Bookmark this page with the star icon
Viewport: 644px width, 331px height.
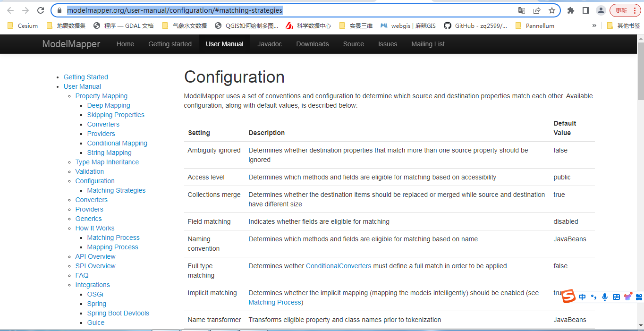[551, 10]
